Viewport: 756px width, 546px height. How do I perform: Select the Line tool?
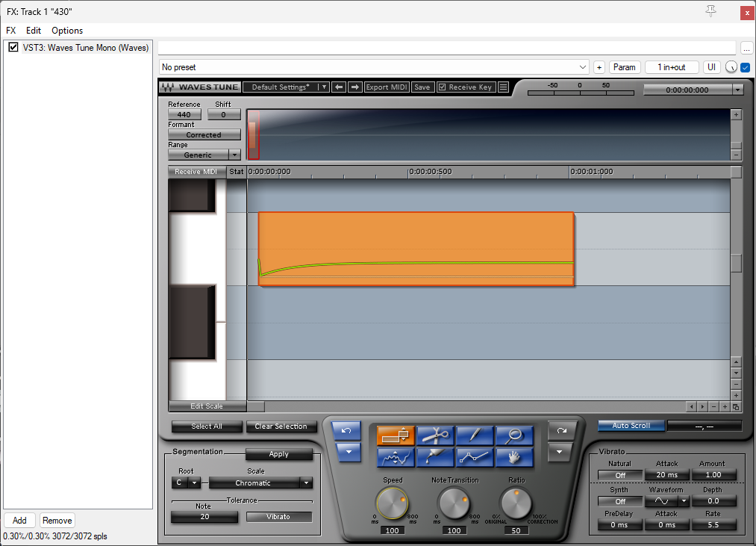click(x=475, y=457)
